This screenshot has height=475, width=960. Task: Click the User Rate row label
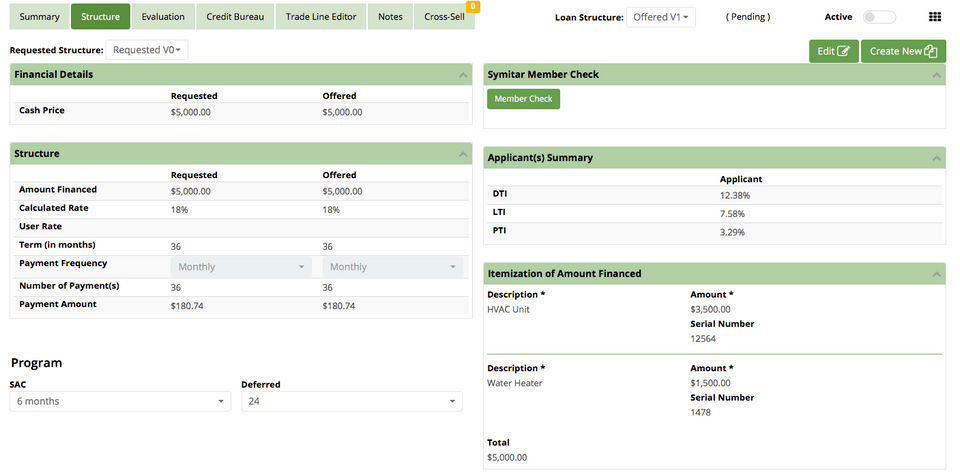(40, 226)
